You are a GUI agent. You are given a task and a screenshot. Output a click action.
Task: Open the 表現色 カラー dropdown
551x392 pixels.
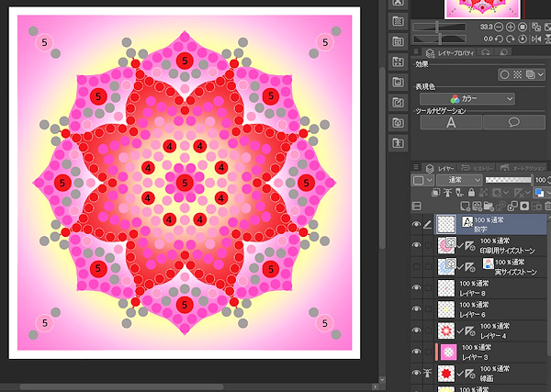[467, 98]
